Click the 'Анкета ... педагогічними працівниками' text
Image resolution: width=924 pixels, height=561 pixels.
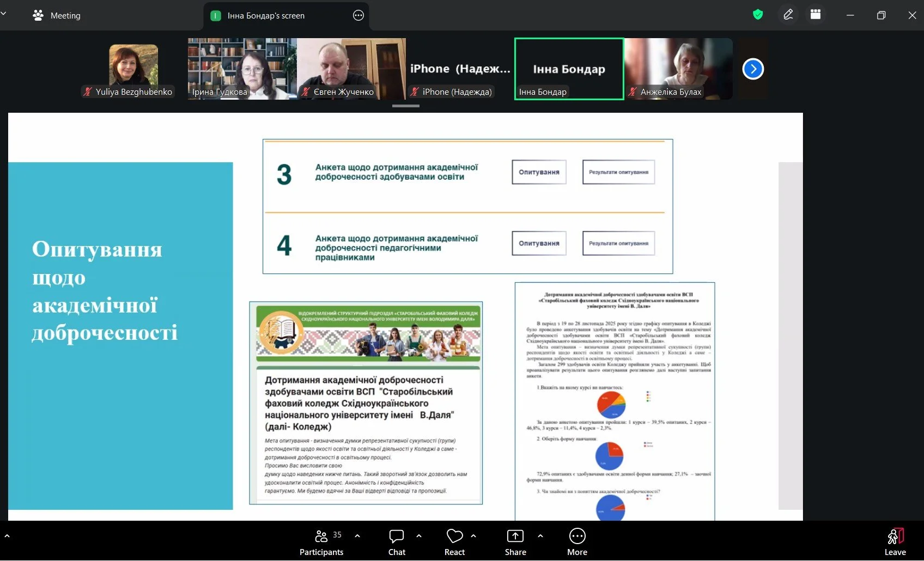(397, 248)
